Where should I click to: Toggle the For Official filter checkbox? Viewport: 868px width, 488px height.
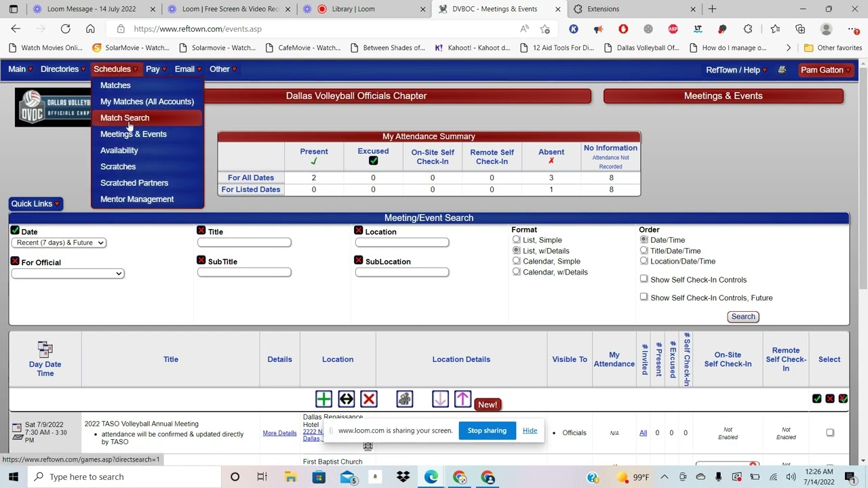pos(15,261)
